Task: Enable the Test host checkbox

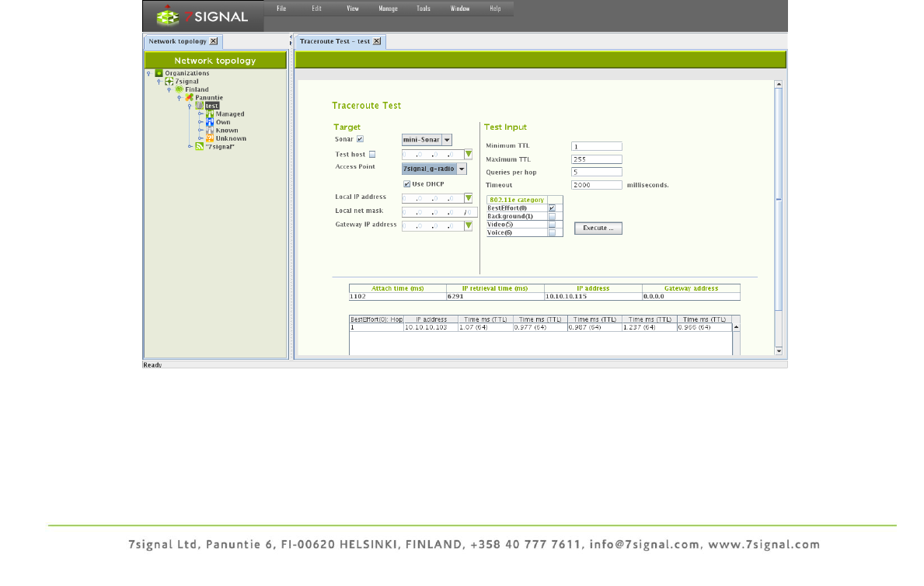Action: [x=372, y=155]
